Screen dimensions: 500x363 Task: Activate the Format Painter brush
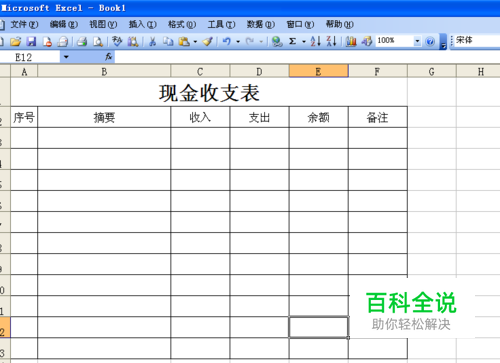pos(208,41)
